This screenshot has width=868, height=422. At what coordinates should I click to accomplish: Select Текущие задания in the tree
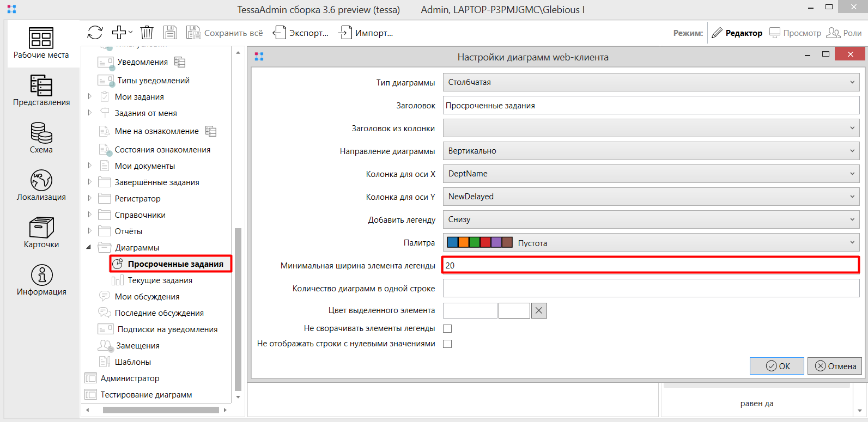(x=160, y=280)
